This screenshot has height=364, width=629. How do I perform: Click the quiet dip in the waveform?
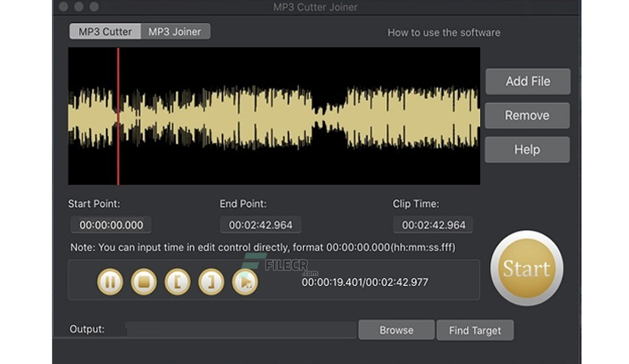click(x=327, y=117)
